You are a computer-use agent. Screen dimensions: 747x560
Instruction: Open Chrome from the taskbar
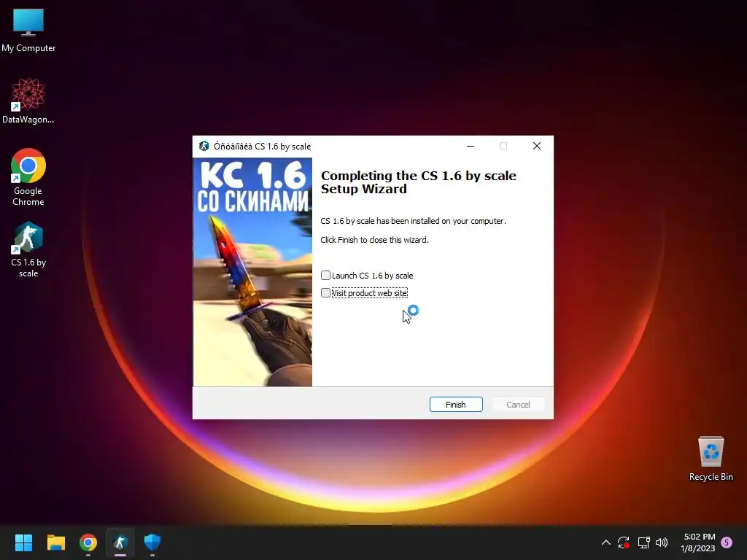[x=88, y=542]
